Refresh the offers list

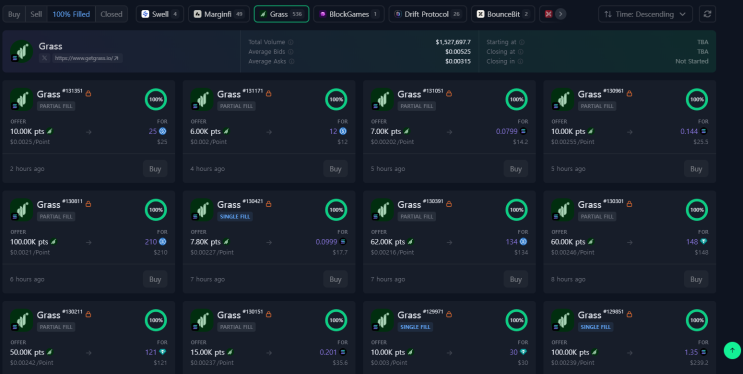pyautogui.click(x=707, y=14)
